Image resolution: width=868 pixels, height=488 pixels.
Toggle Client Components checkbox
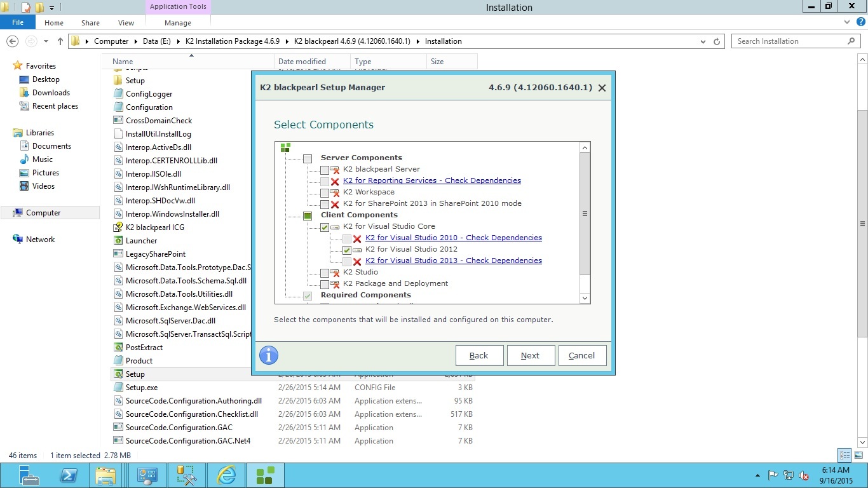pos(308,215)
